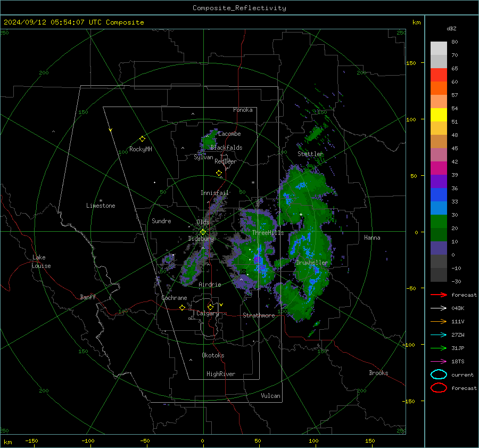479x448 pixels.
Task: Click the red forecast arrow legend icon
Action: [x=439, y=295]
